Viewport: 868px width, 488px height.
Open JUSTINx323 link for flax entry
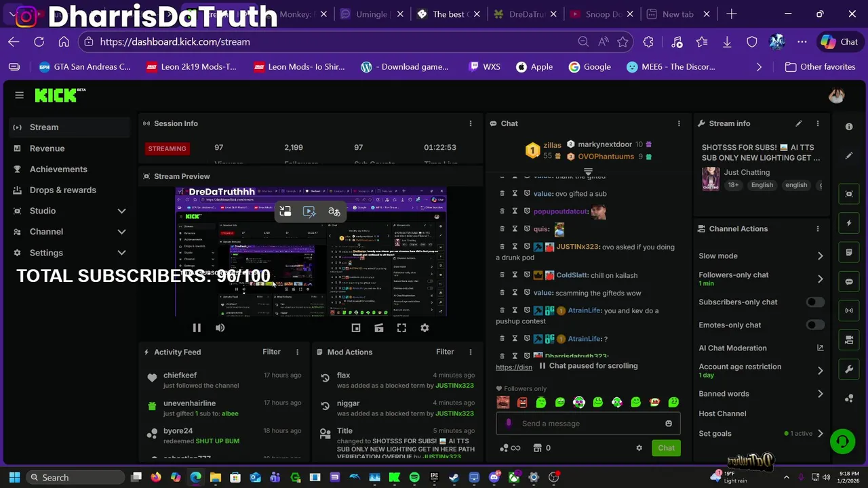tap(454, 386)
